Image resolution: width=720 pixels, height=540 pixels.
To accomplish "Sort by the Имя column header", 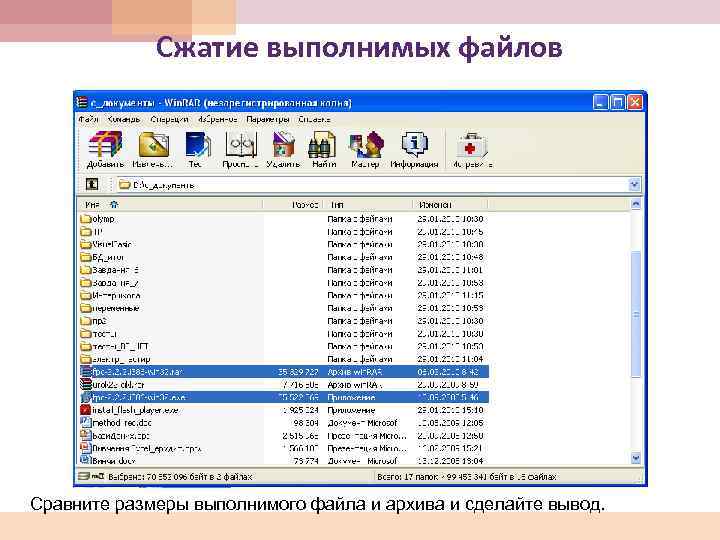I will coord(170,205).
